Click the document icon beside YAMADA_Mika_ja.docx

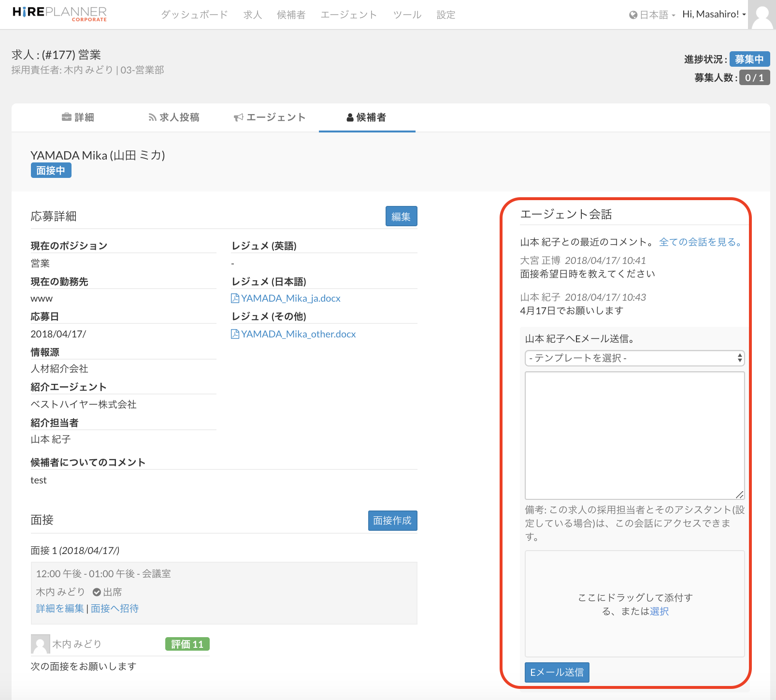[235, 298]
